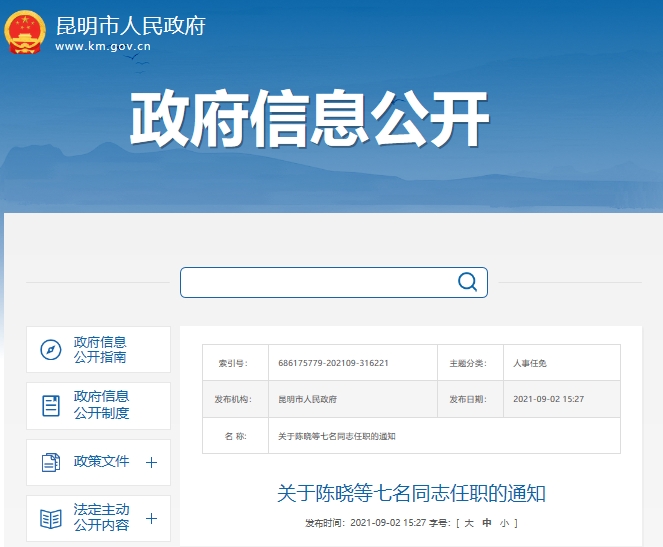Click the document icon beside 政府信息公开制度
The image size is (663, 547).
click(x=51, y=406)
